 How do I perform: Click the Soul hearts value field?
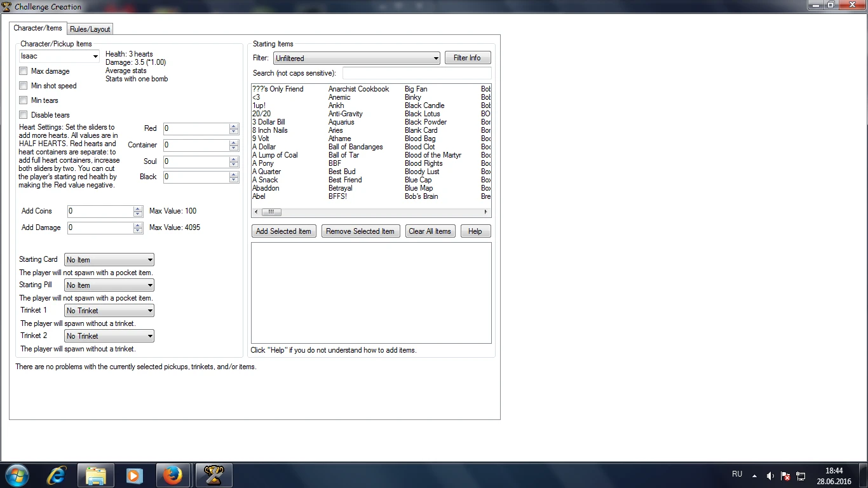[196, 161]
